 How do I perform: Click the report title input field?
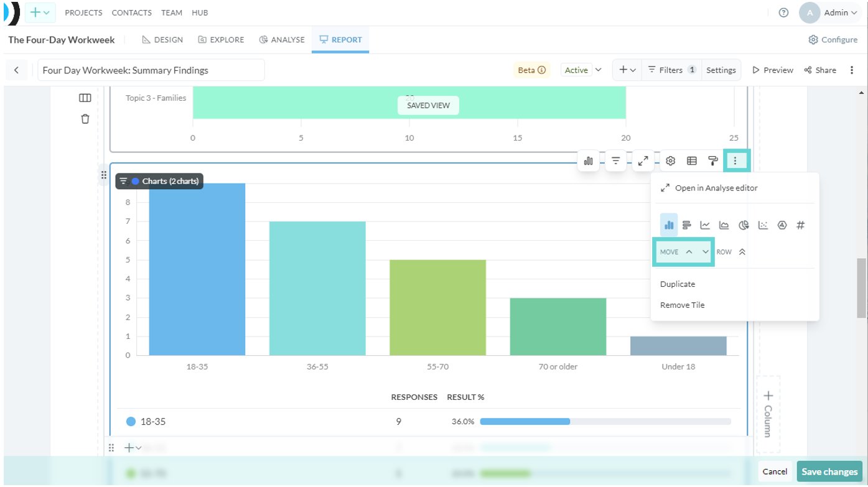pyautogui.click(x=151, y=70)
